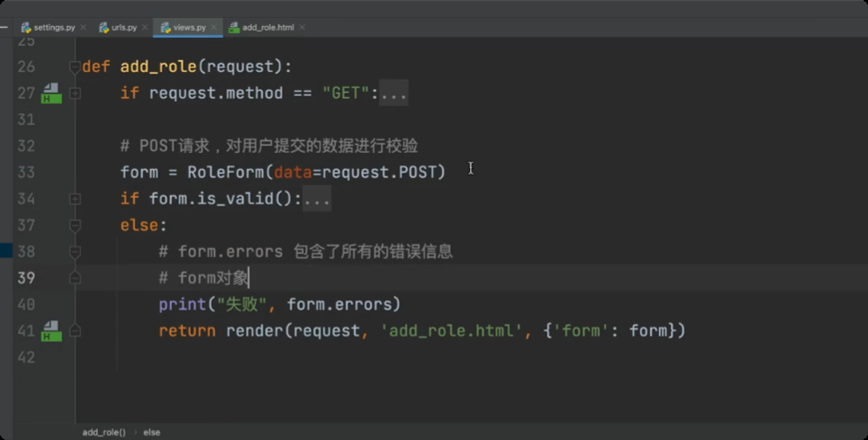868x440 pixels.
Task: Click the 'add_role.html' string in render call
Action: 451,331
